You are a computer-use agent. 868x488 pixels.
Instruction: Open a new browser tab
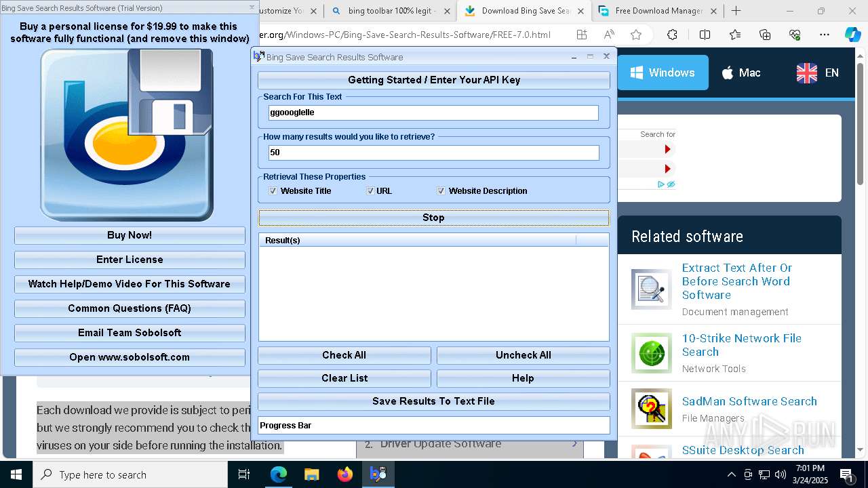[x=736, y=11]
